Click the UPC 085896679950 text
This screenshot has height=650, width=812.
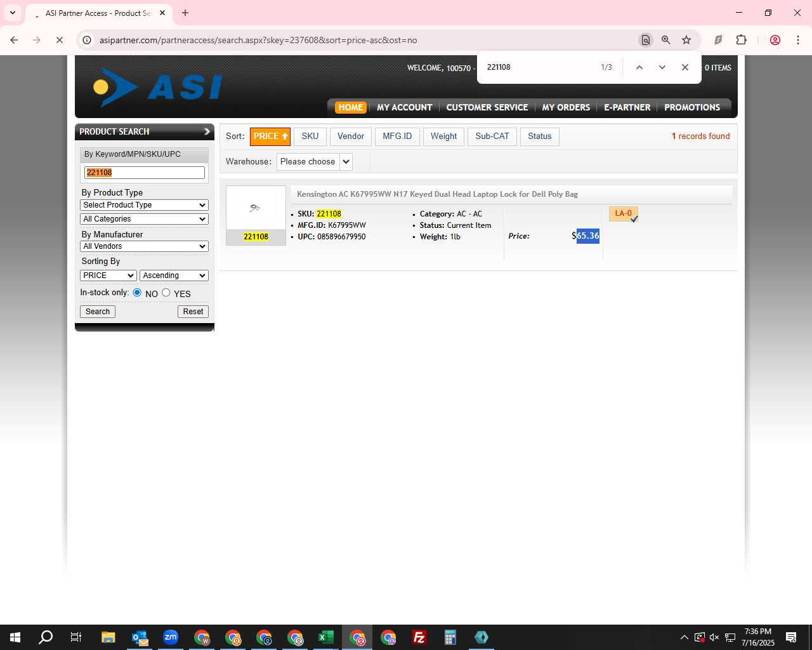tap(332, 237)
